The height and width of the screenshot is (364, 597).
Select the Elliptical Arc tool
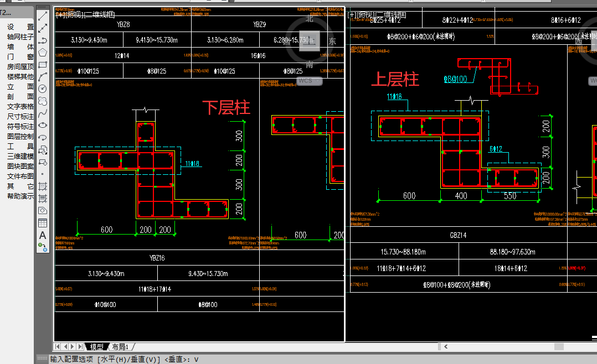coord(43,138)
